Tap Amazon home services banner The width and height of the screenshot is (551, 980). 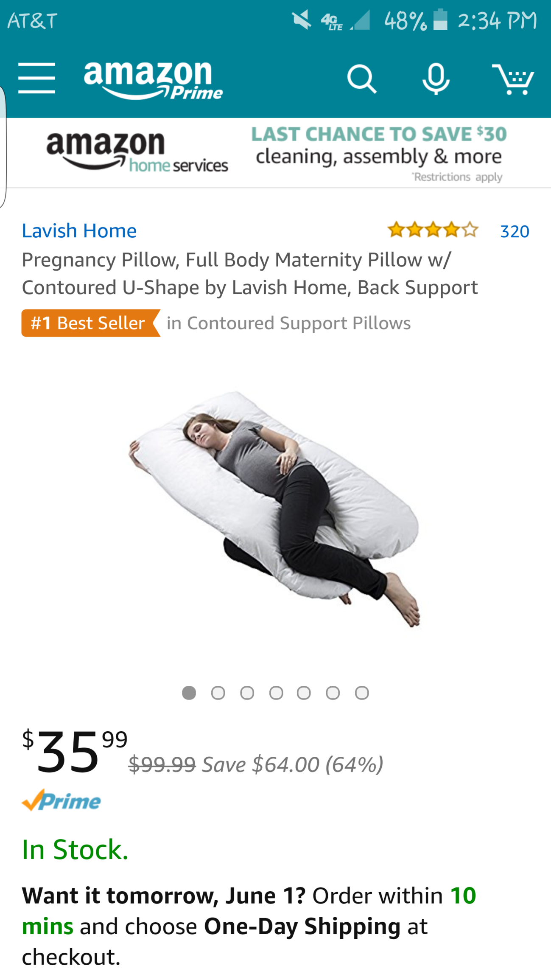tap(276, 153)
